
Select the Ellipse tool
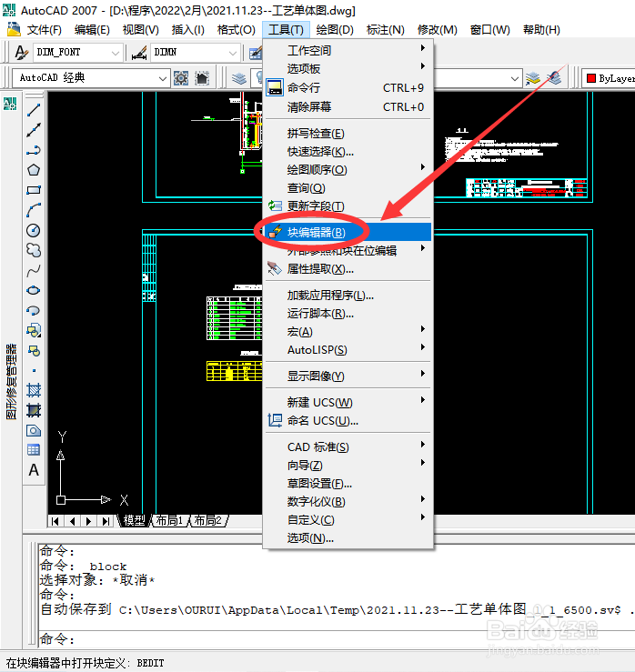coord(34,291)
